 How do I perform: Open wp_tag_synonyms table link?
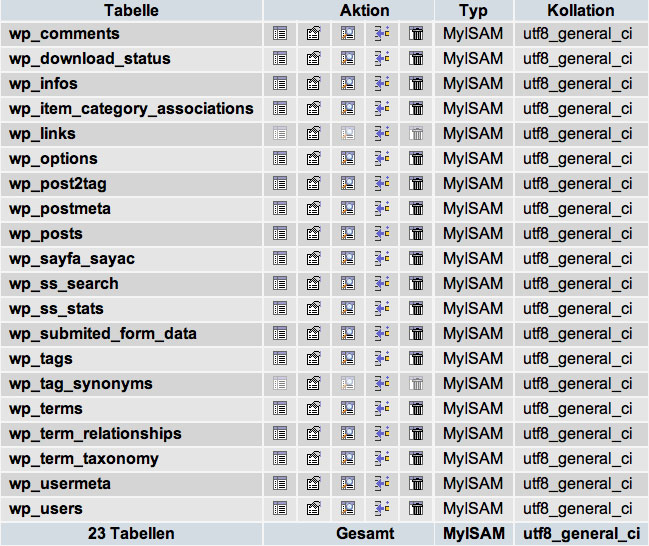[x=81, y=384]
